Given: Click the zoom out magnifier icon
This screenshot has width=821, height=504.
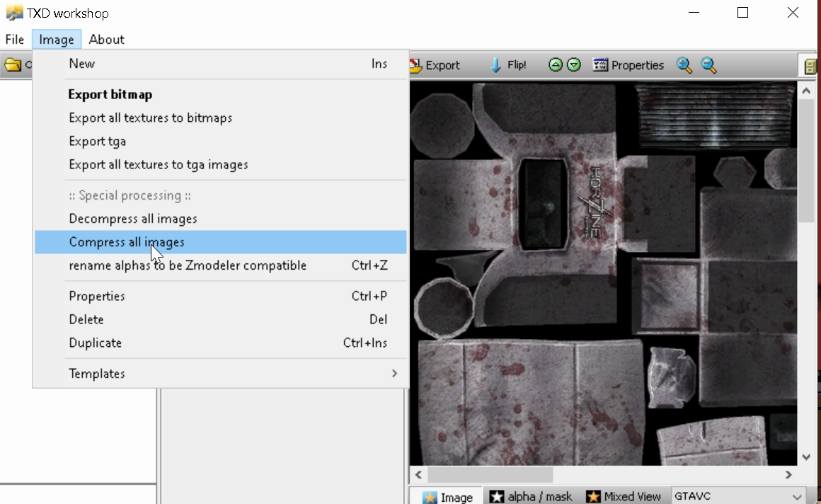Looking at the screenshot, I should click(x=708, y=65).
